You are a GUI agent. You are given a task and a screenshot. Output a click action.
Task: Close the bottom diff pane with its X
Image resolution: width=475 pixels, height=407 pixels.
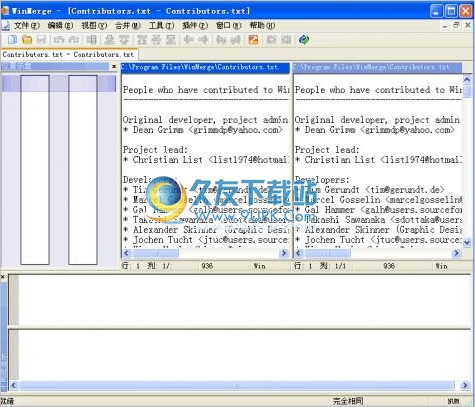(3, 277)
